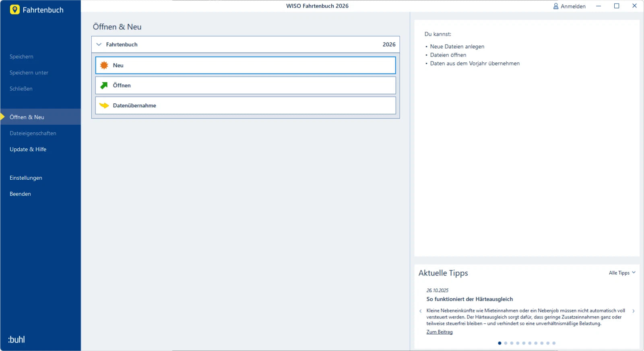Click Beenden to quit the app
644x351 pixels.
click(21, 194)
